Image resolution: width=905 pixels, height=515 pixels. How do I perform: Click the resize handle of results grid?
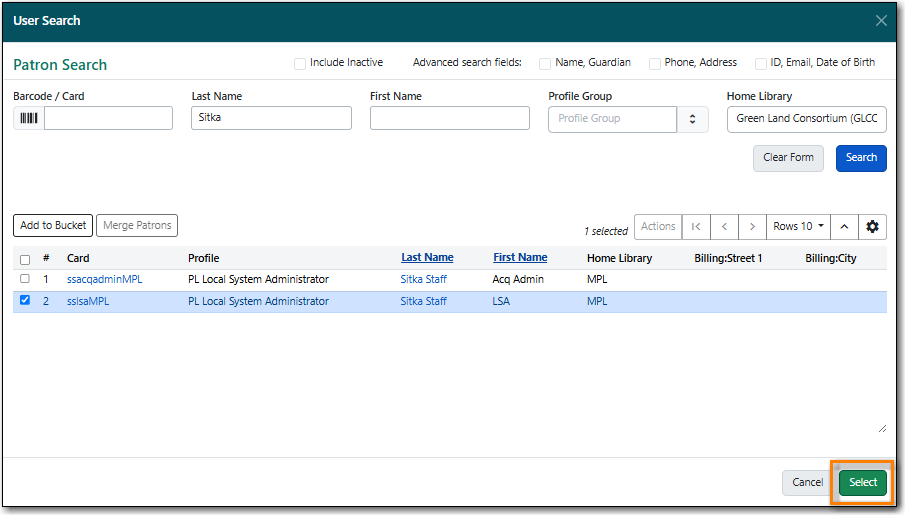[882, 428]
